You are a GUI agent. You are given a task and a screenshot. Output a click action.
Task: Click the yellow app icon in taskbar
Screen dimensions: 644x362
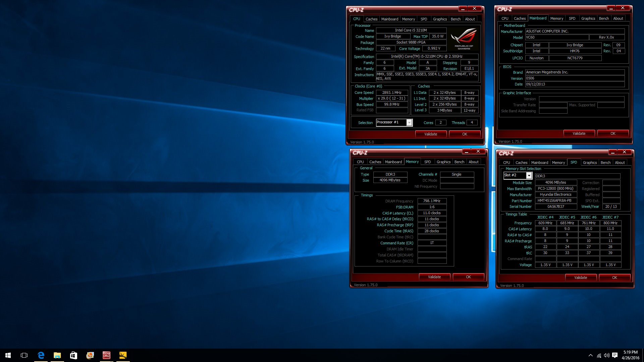(x=123, y=355)
